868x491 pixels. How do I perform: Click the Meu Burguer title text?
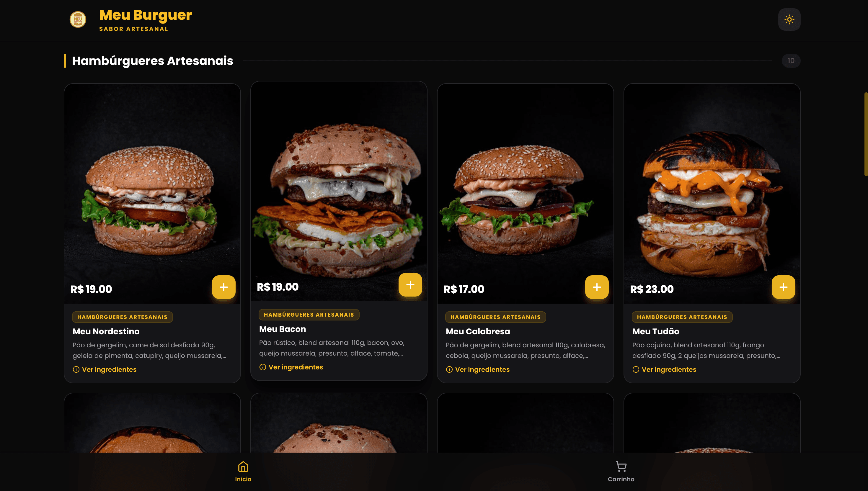(x=145, y=15)
